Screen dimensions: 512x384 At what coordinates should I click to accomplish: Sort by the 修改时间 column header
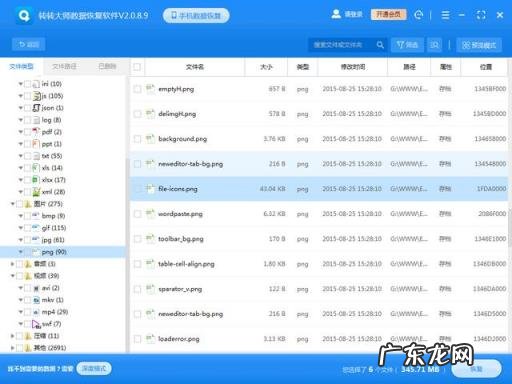[353, 67]
